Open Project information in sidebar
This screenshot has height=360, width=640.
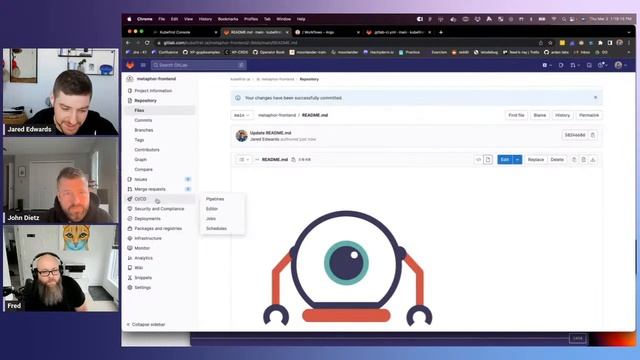(x=153, y=91)
